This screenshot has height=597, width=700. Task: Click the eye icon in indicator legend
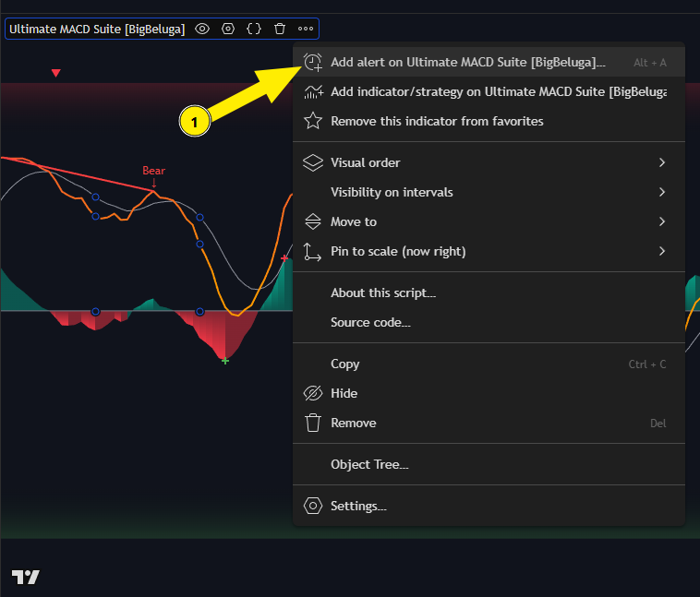tap(202, 29)
